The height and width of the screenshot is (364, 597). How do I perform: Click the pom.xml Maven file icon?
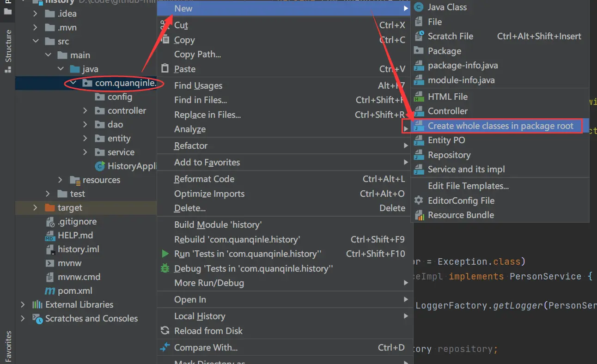(x=49, y=291)
